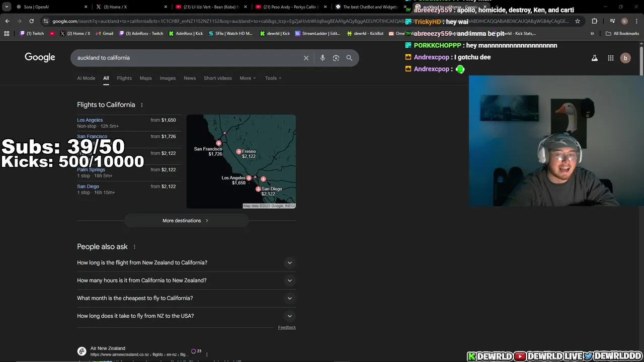The width and height of the screenshot is (644, 362).
Task: Open the All Bookmarks folder
Action: point(622,33)
